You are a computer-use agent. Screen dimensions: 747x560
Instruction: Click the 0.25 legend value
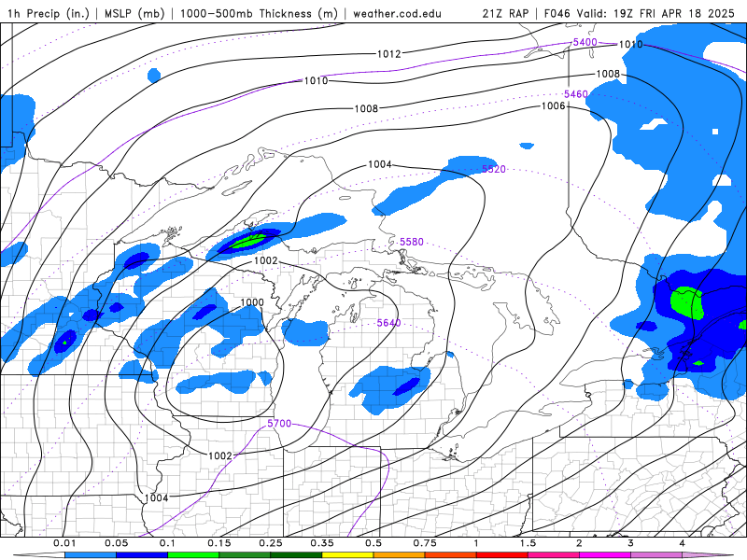click(271, 543)
